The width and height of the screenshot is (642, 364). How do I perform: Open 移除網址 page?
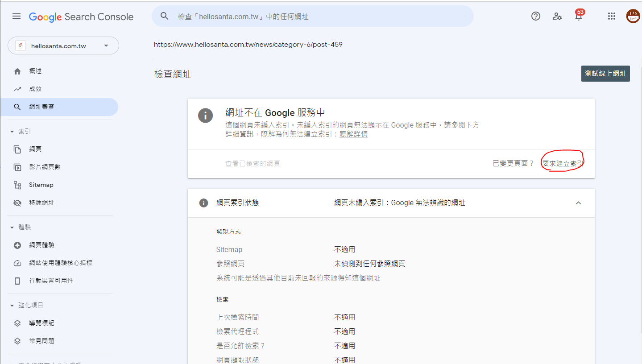click(41, 203)
